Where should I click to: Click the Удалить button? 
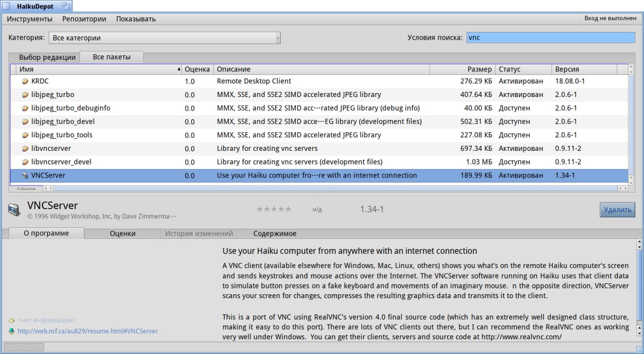point(617,210)
